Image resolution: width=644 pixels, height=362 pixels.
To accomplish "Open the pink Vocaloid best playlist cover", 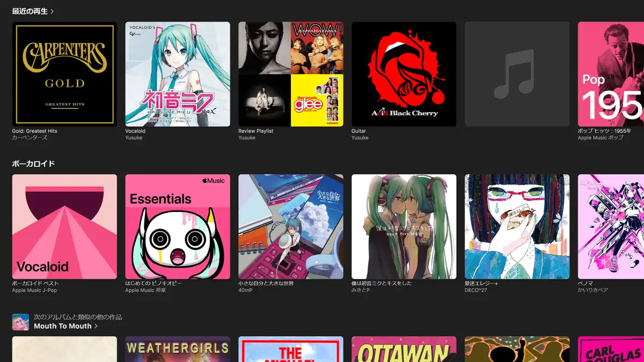I will [64, 226].
